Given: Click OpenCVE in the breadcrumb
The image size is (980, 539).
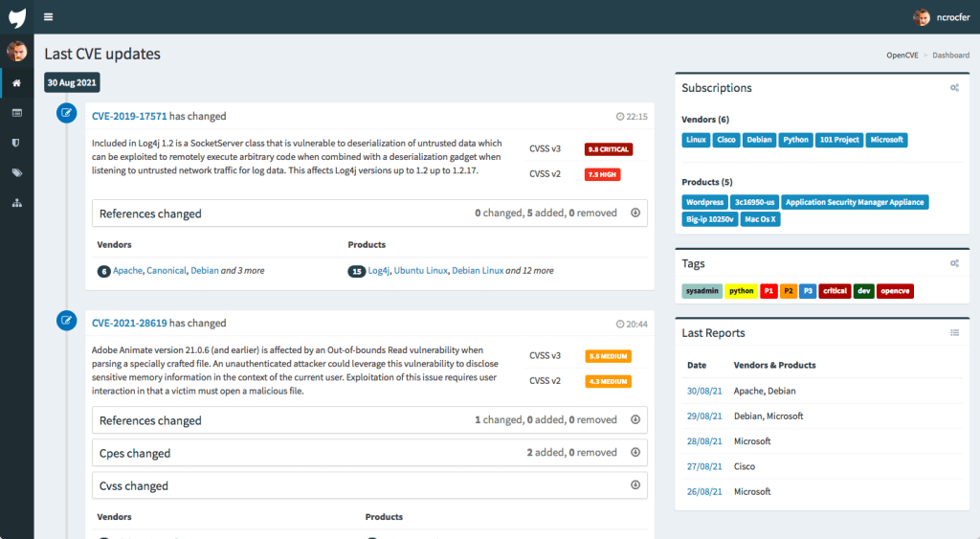Looking at the screenshot, I should click(902, 56).
